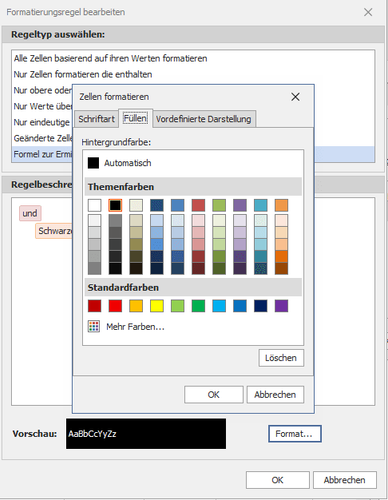The width and height of the screenshot is (388, 500).
Task: Choose orange-yellow standard color swatch
Action: click(x=136, y=306)
